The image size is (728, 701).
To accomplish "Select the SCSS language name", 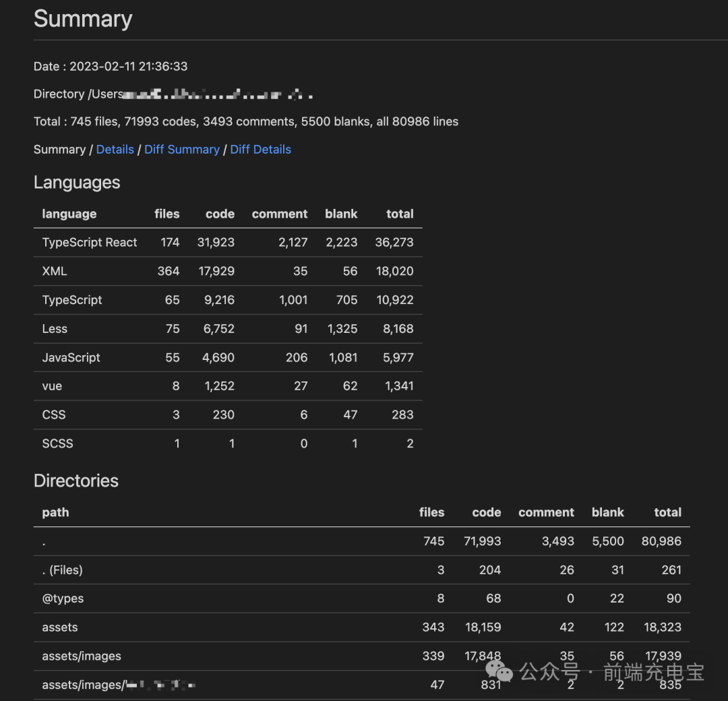I will [57, 444].
